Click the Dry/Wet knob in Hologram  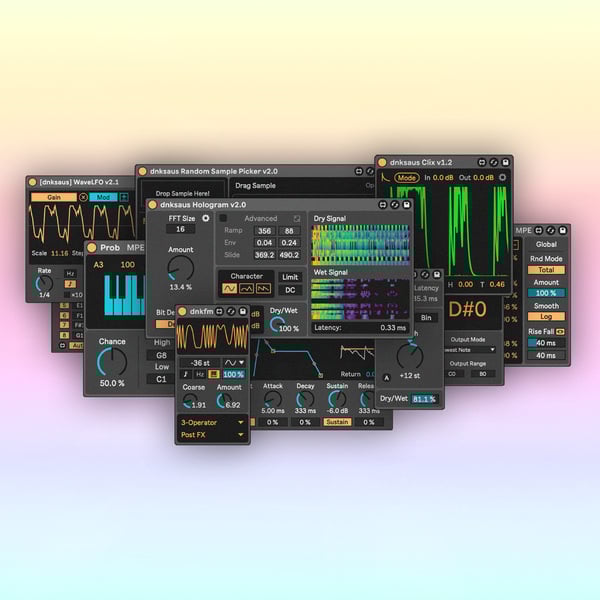278,324
